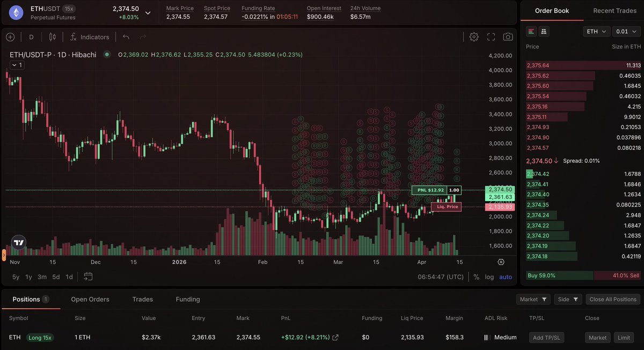Open the candlestick chart style selector

click(53, 37)
